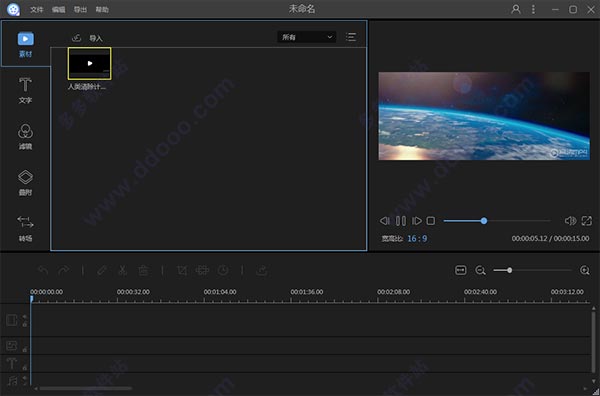The width and height of the screenshot is (600, 396).
Task: Click the 导入 import button
Action: [87, 38]
